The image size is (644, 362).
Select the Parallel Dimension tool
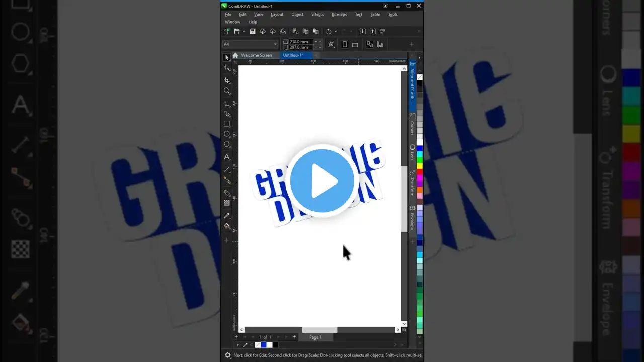click(227, 169)
